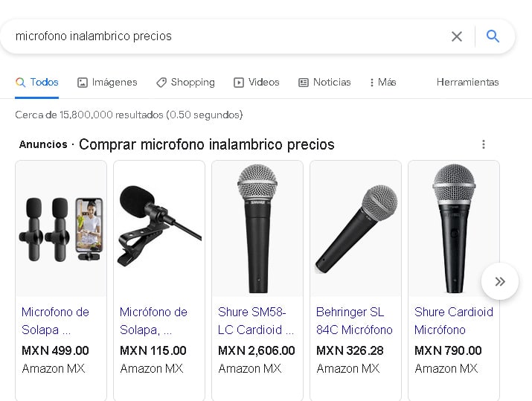The width and height of the screenshot is (532, 401).
Task: Click the price MXN 115.00
Action: tap(153, 350)
